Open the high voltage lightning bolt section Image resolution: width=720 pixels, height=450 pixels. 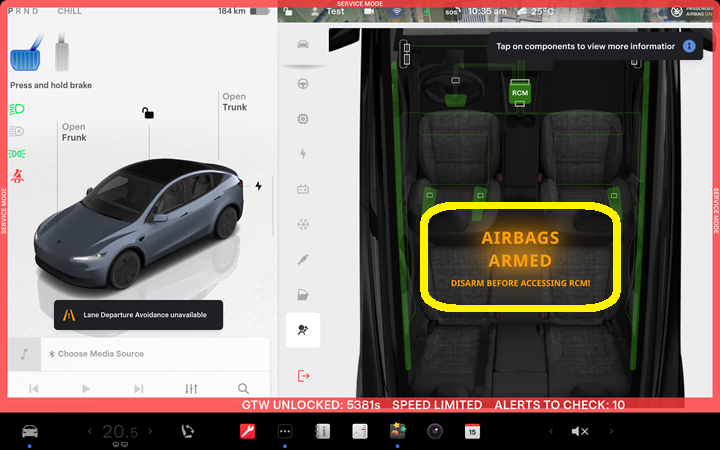tap(303, 153)
